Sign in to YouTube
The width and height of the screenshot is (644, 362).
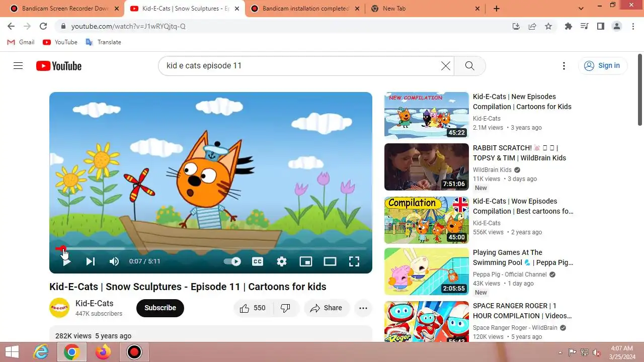602,65
